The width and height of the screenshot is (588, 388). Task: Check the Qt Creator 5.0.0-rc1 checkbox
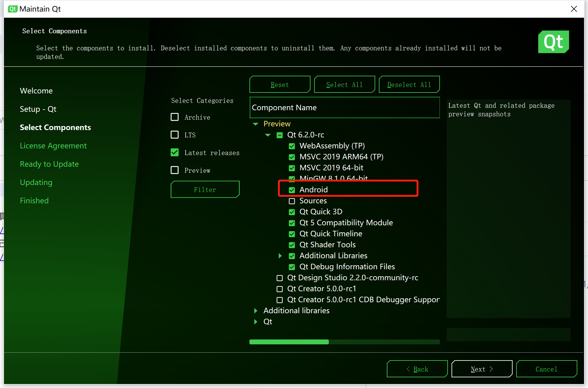pos(280,289)
